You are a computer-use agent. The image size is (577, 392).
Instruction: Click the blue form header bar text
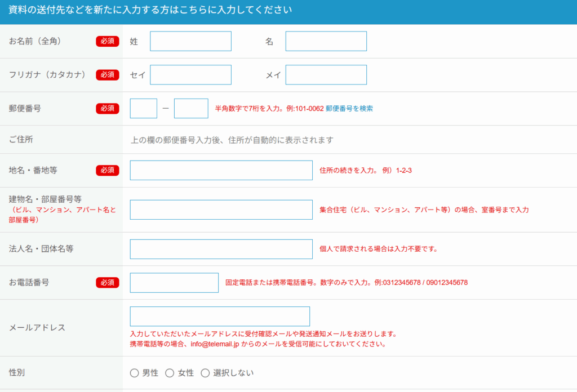click(x=148, y=10)
